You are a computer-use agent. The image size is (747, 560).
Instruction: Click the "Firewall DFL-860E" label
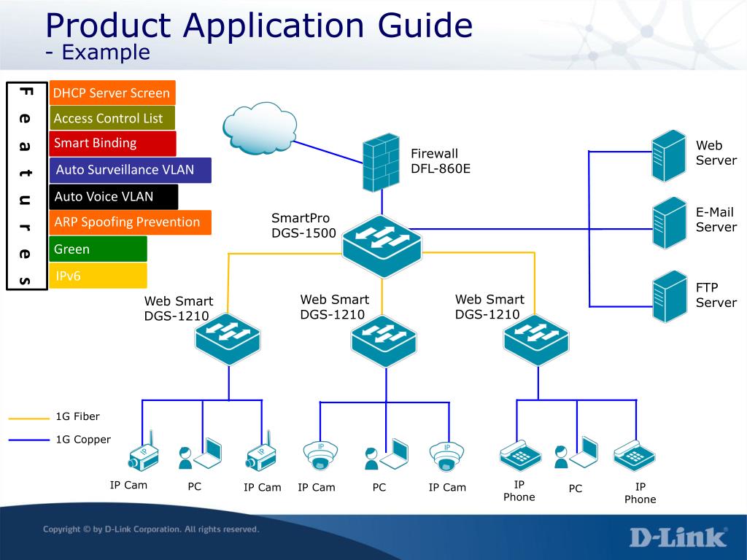(x=440, y=161)
